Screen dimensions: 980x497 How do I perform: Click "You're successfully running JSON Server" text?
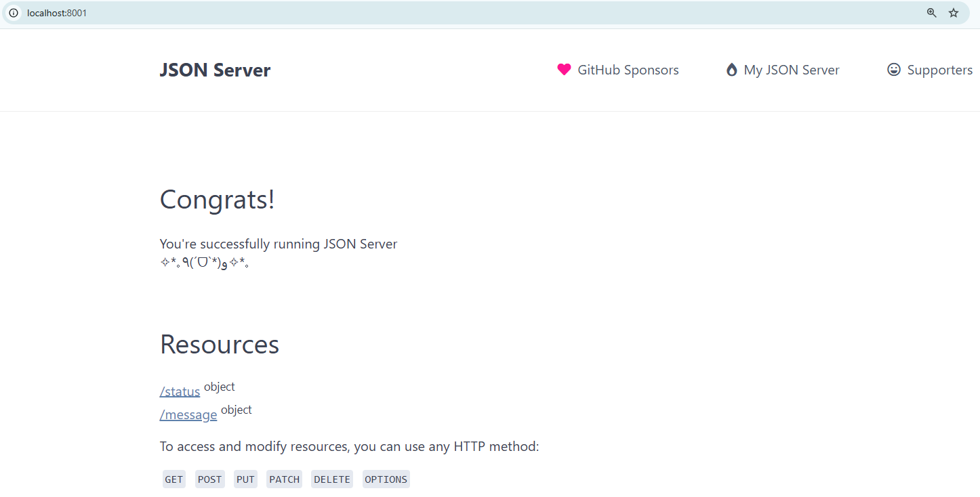[x=279, y=244]
